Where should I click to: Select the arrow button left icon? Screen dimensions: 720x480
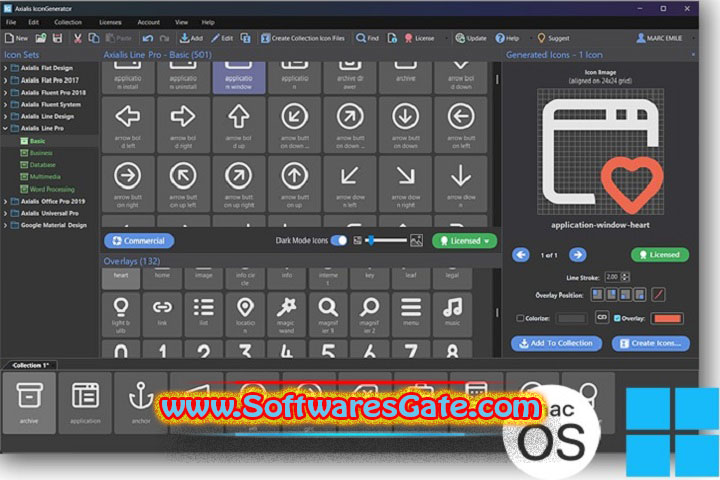(x=461, y=124)
